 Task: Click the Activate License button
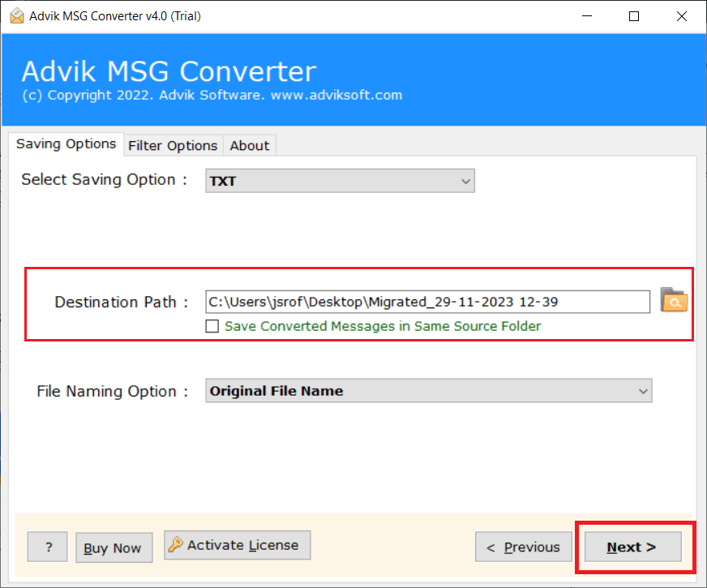click(238, 545)
